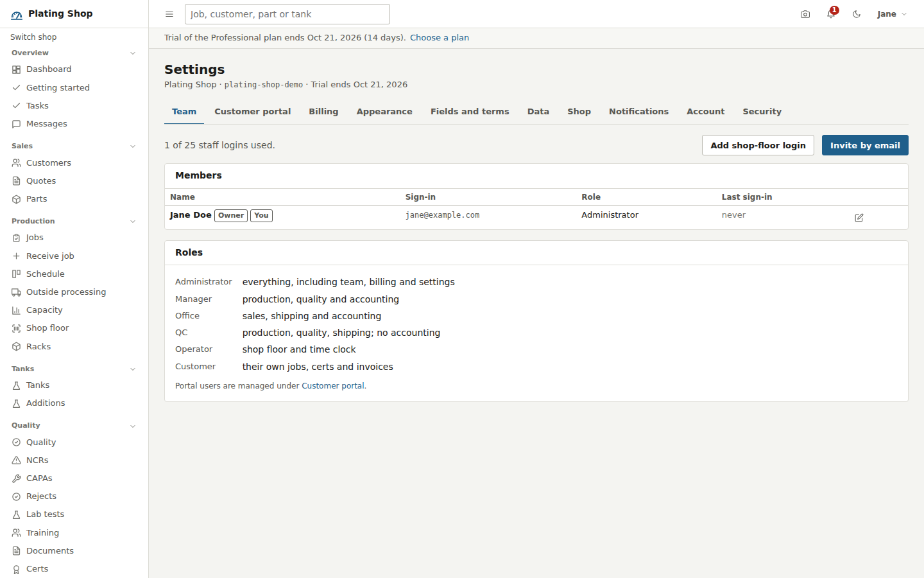This screenshot has height=578, width=924.
Task: Open Shop floor scanner item
Action: click(74, 328)
